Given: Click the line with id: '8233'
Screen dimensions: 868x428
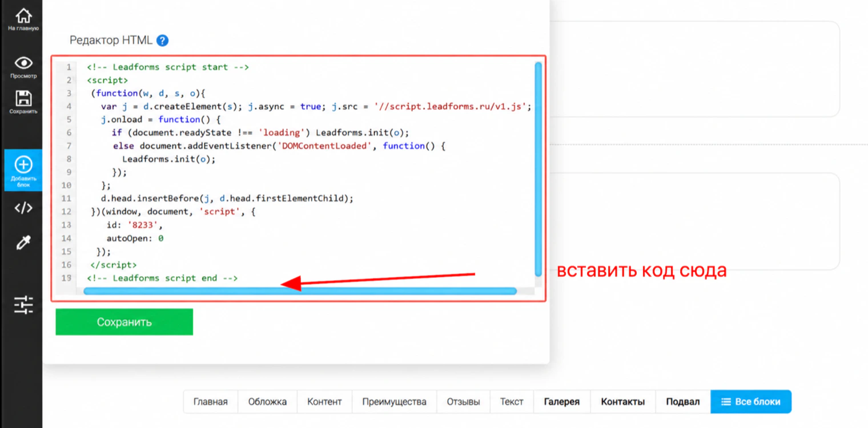Looking at the screenshot, I should [135, 224].
